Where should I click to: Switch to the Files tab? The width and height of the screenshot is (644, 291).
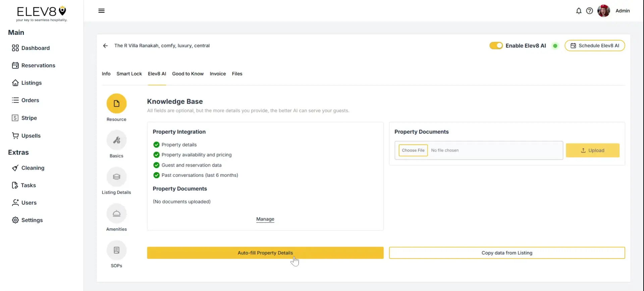pyautogui.click(x=237, y=74)
